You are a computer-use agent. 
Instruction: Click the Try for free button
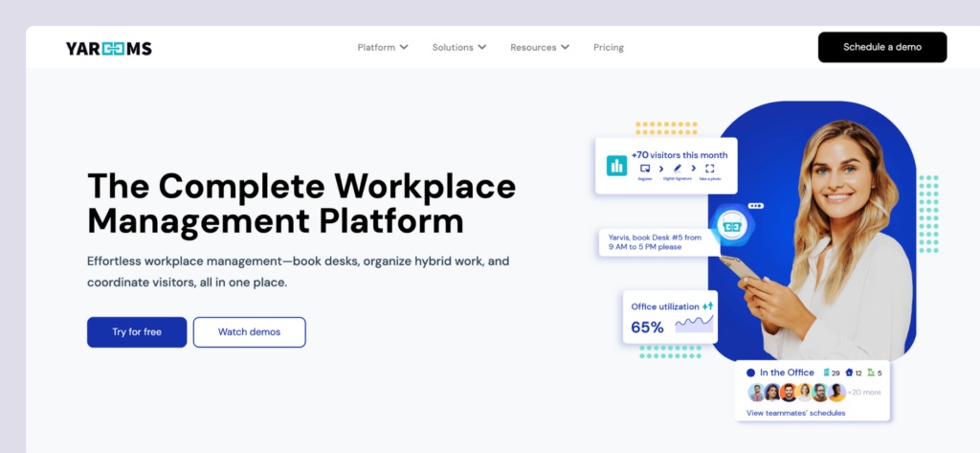pyautogui.click(x=137, y=332)
